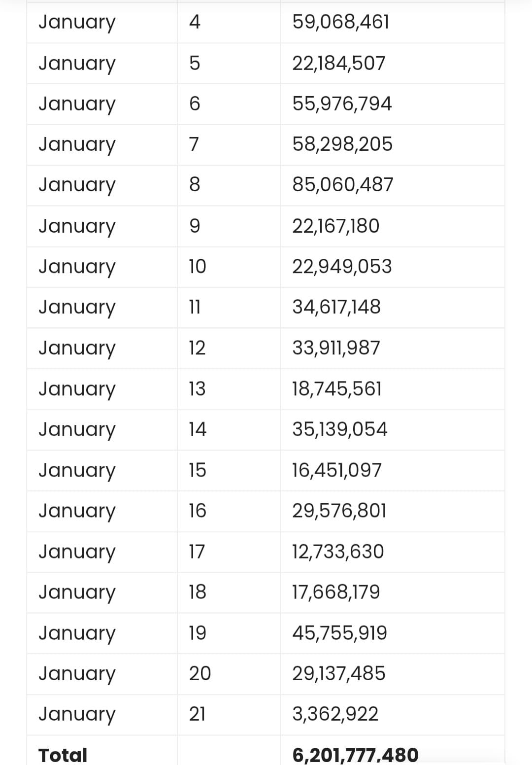
Task: Select the 33,911,987 amount
Action: 336,348
